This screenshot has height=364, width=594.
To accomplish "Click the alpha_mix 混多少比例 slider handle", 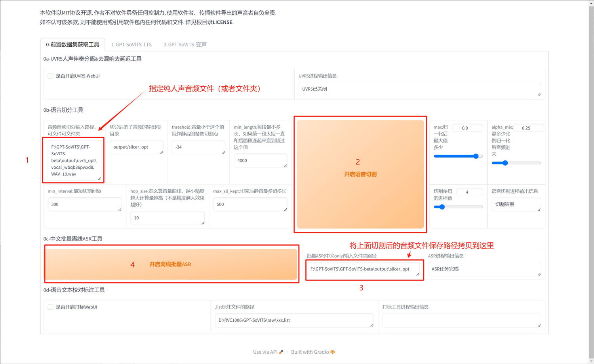I will [505, 163].
